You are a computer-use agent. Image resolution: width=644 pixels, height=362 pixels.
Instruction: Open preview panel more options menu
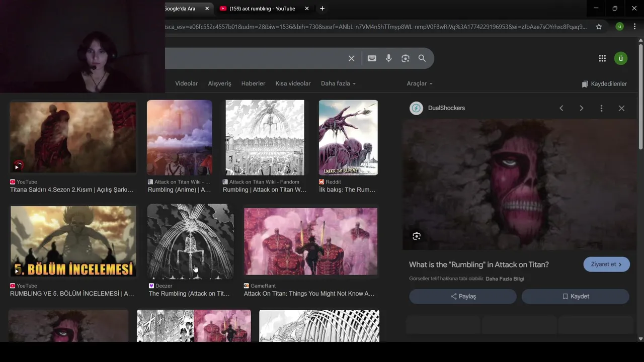[601, 108]
